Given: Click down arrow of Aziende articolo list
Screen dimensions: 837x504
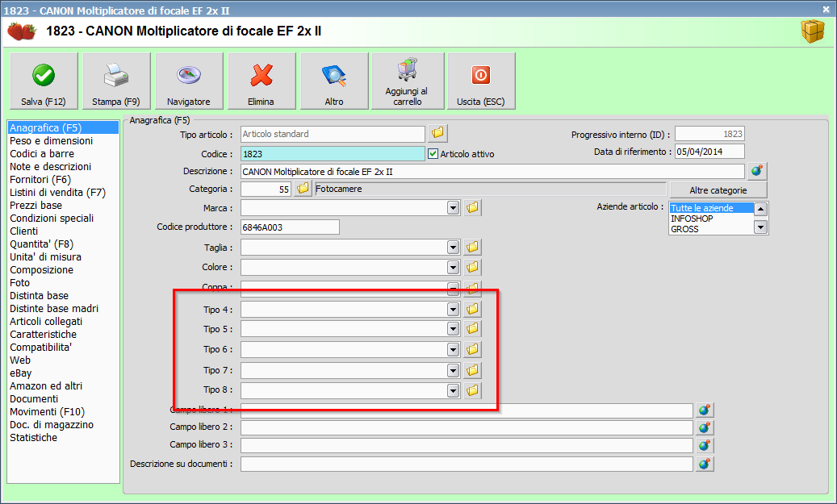Looking at the screenshot, I should 760,227.
